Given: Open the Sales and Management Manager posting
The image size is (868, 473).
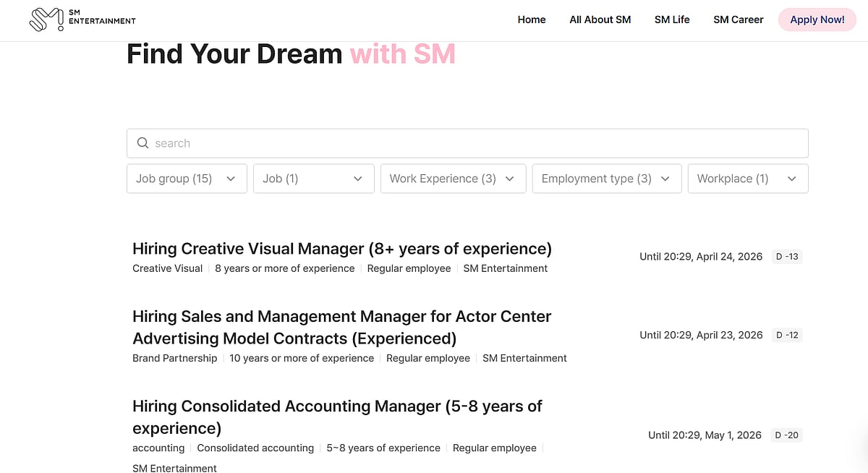Looking at the screenshot, I should [341, 327].
